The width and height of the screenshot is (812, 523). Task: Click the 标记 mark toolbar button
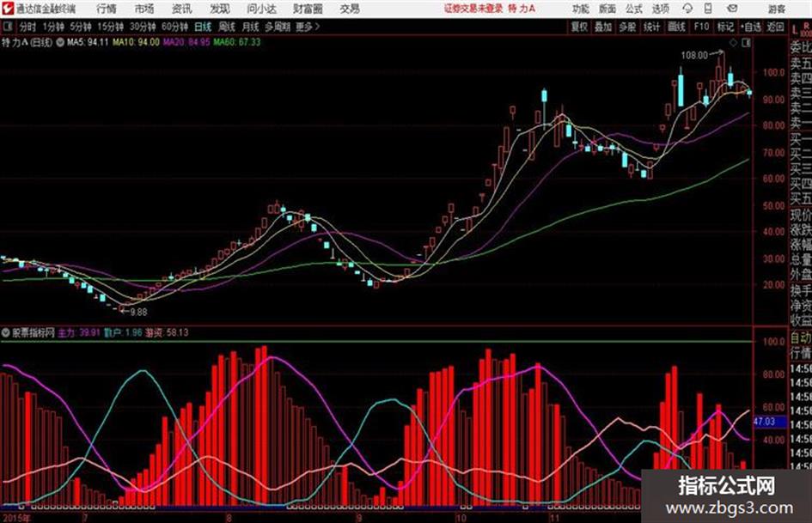pos(725,27)
